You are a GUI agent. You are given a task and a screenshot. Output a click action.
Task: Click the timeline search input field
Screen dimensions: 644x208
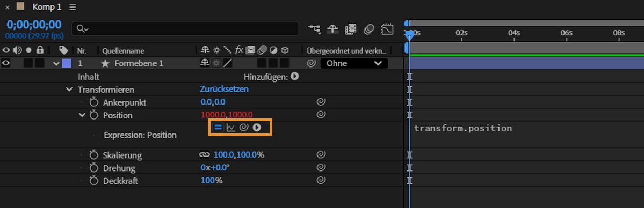tap(185, 29)
